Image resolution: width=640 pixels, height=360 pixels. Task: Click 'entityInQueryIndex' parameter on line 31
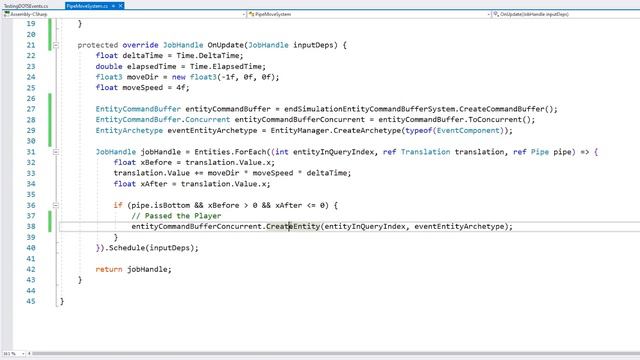pos(333,152)
